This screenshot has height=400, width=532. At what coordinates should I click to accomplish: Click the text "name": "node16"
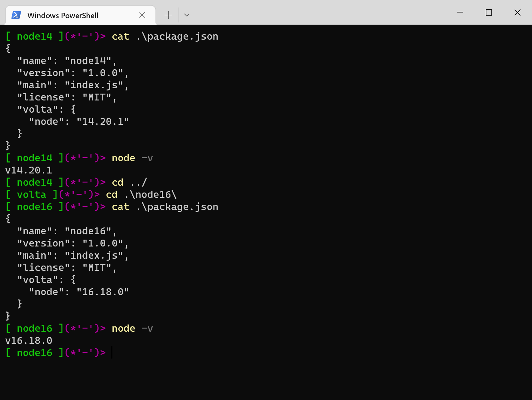pos(64,231)
